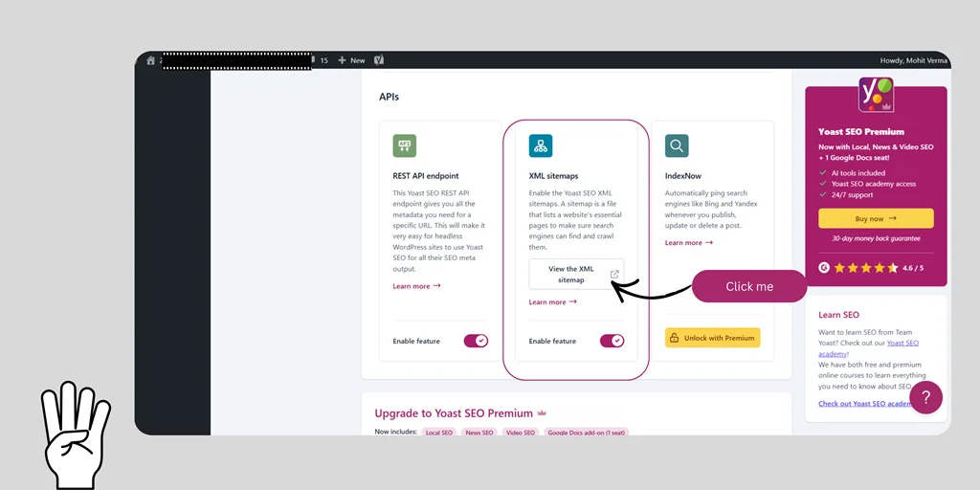The width and height of the screenshot is (980, 490).
Task: Toggle REST API endpoint Enable feature switch
Action: 476,341
